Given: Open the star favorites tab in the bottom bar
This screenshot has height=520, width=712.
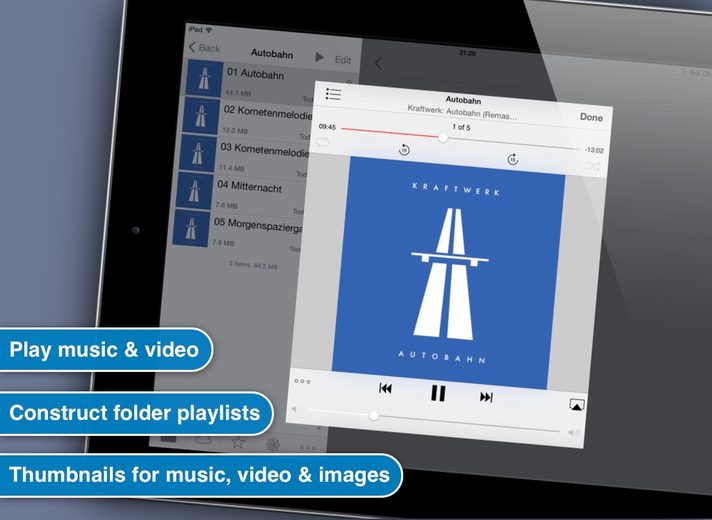Looking at the screenshot, I should point(238,441).
